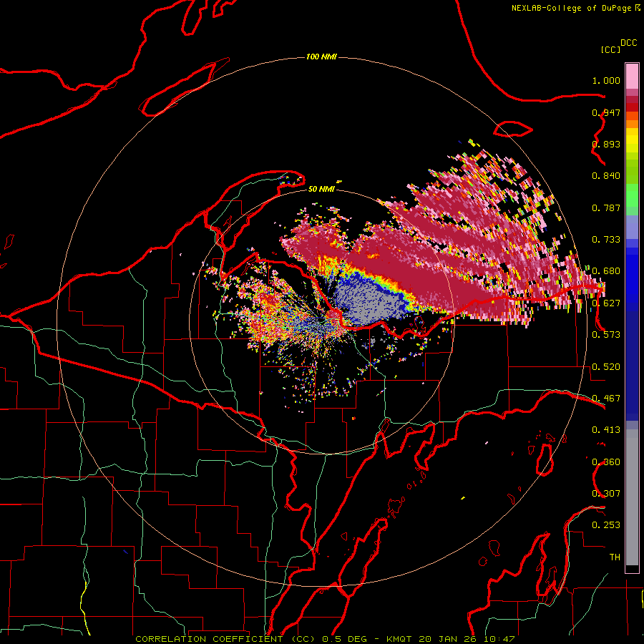This screenshot has height=644, width=644.
Task: Click the 0.307 color scale value
Action: (x=606, y=494)
